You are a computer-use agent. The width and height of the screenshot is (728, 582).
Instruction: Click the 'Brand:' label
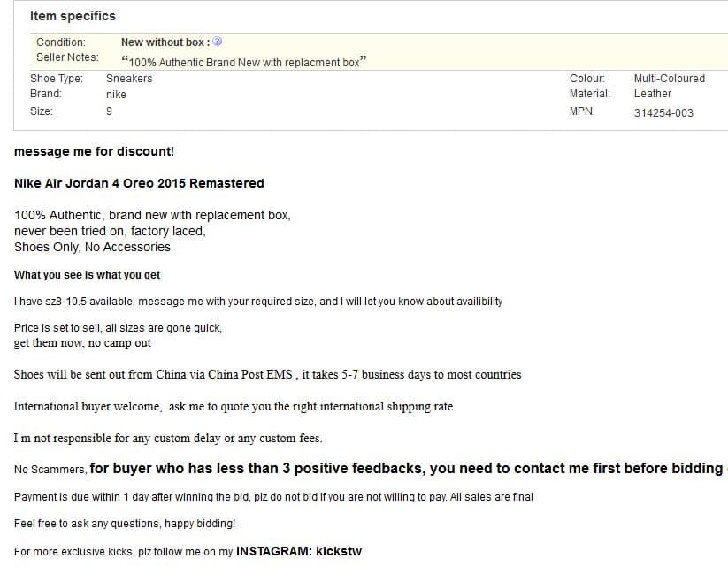tap(46, 94)
